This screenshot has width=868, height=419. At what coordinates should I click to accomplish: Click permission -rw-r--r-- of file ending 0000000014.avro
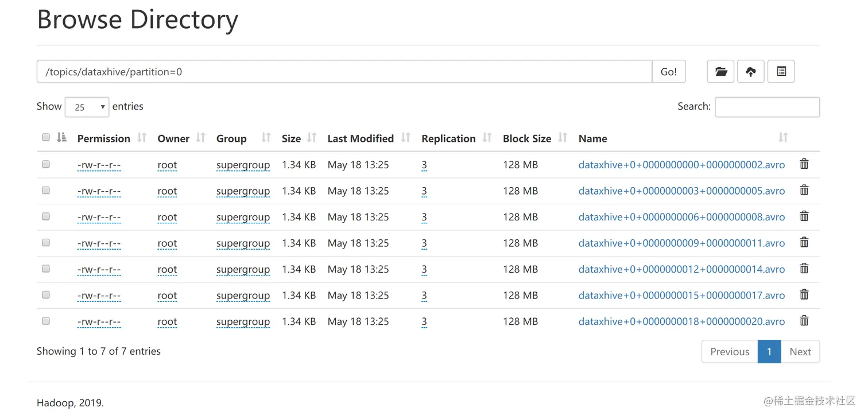click(x=99, y=270)
